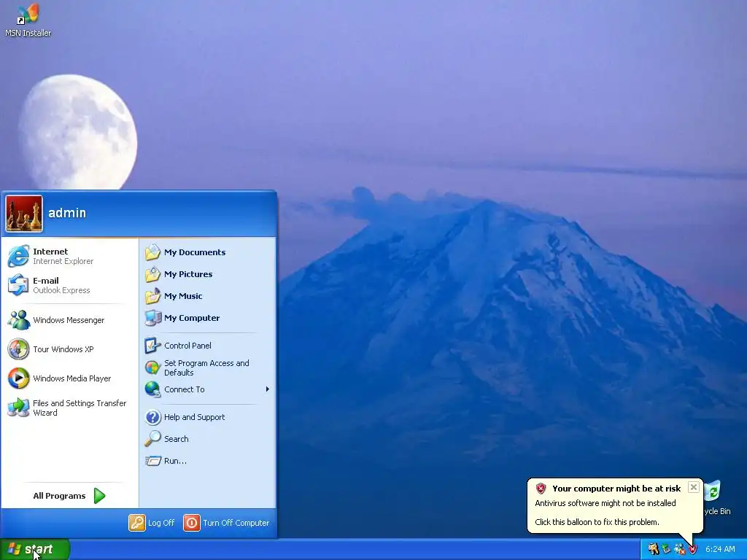Image resolution: width=747 pixels, height=560 pixels.
Task: Click the Log Off button
Action: coord(152,523)
